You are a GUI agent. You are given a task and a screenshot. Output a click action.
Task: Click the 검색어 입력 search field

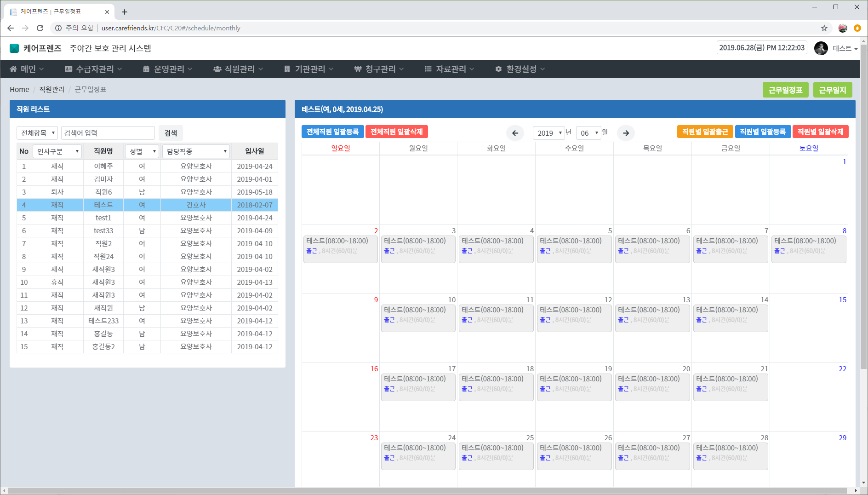[108, 133]
